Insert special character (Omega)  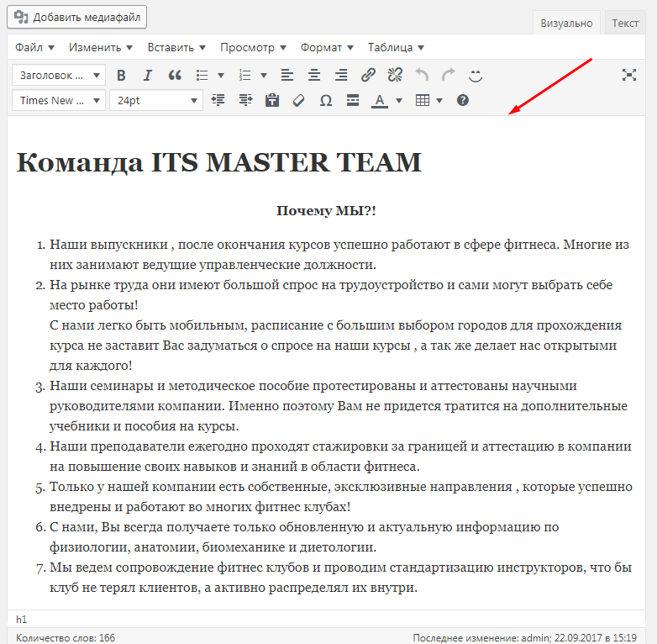[x=326, y=100]
